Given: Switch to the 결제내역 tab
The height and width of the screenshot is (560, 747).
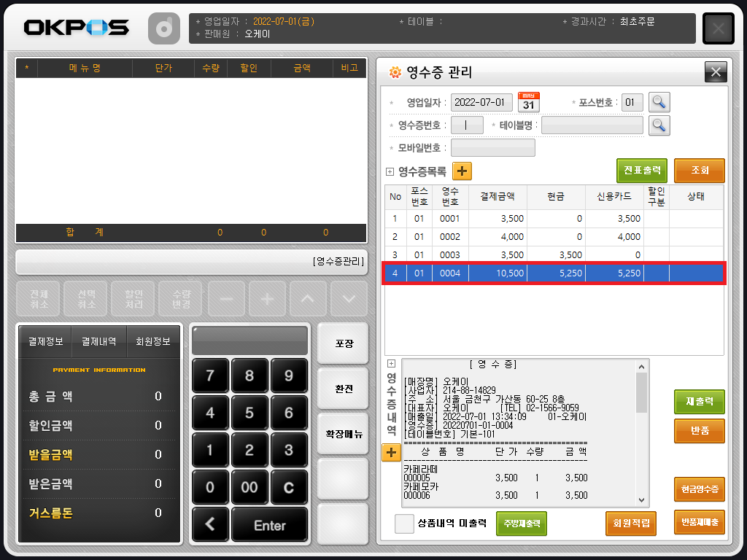Looking at the screenshot, I should coord(99,341).
